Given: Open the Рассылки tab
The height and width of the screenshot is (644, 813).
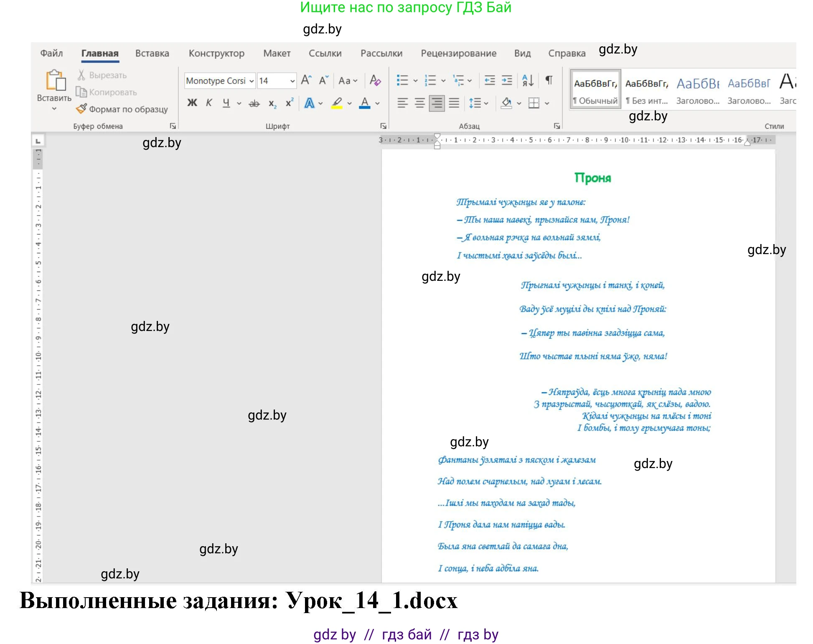Looking at the screenshot, I should [x=381, y=53].
